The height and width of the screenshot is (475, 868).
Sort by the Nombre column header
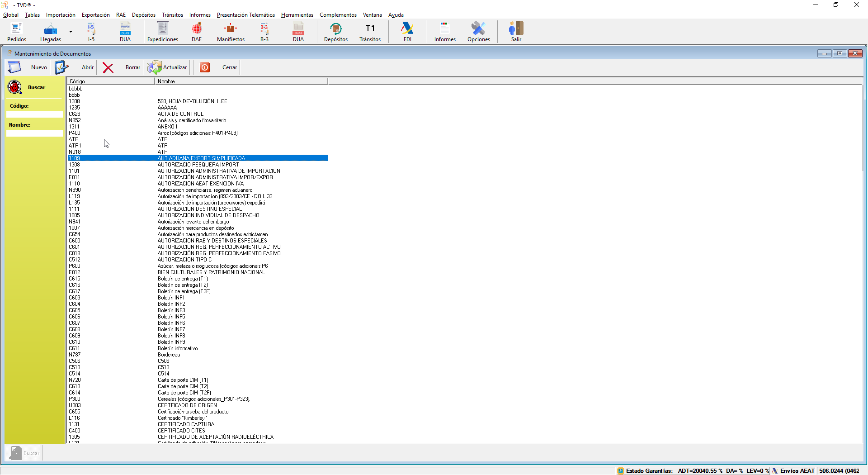click(241, 81)
